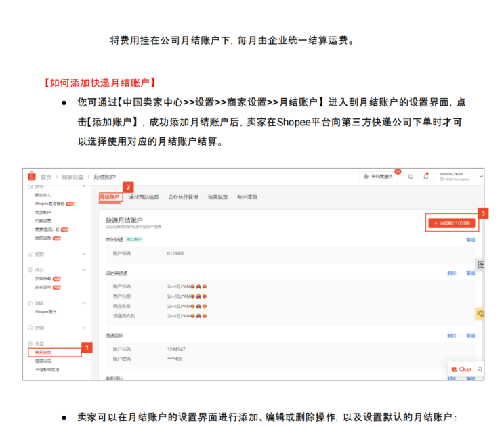504x440 pixels.
Task: Open 付款设置 in the sidebar
Action: click(43, 221)
